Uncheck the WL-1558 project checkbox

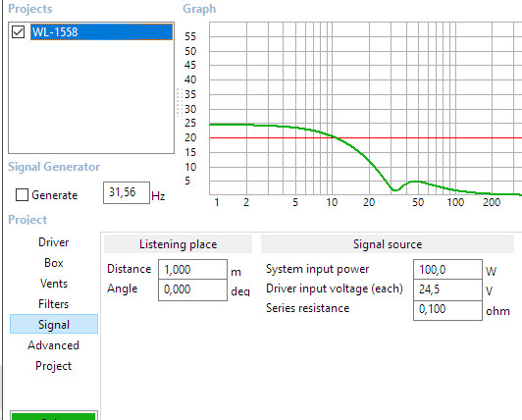[x=18, y=32]
